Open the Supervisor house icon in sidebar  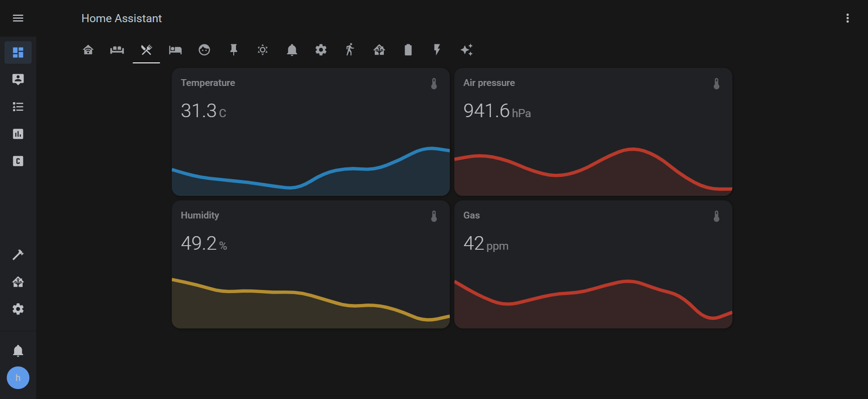[x=18, y=282]
